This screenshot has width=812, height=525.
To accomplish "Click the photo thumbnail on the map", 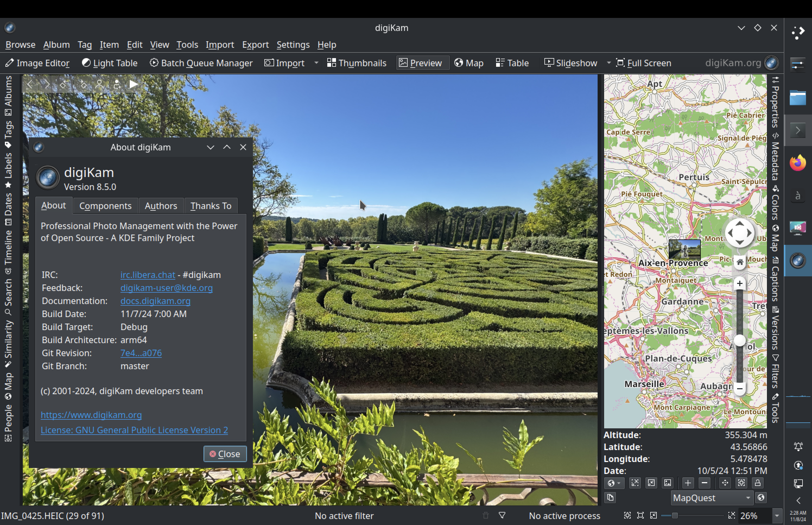I will [x=684, y=249].
